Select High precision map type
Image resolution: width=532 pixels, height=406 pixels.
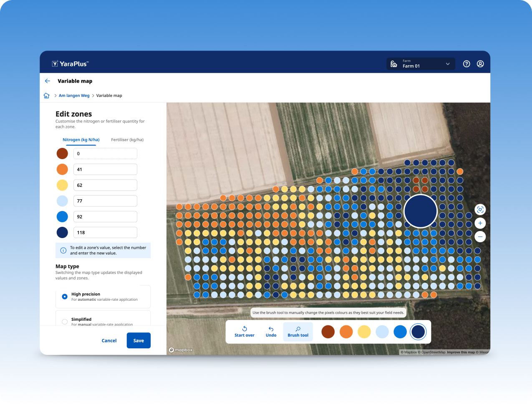(65, 297)
